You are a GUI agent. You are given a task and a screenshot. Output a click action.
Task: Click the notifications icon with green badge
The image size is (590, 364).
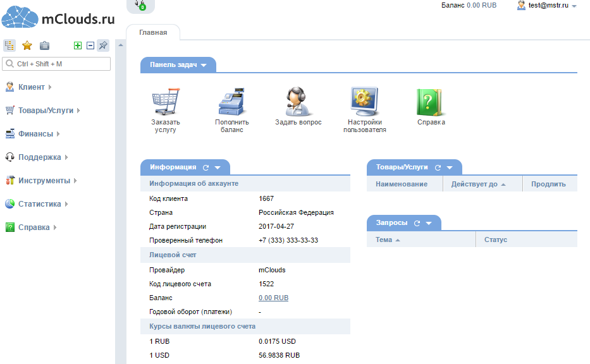click(140, 5)
